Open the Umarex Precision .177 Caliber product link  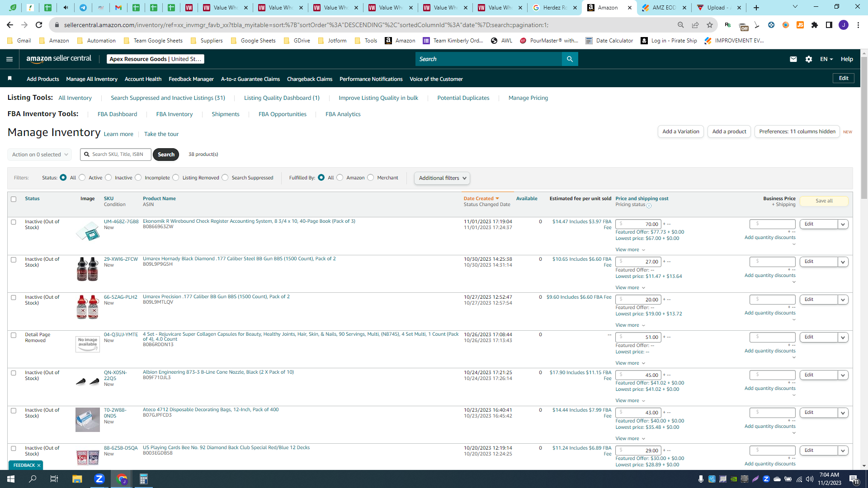tap(216, 297)
